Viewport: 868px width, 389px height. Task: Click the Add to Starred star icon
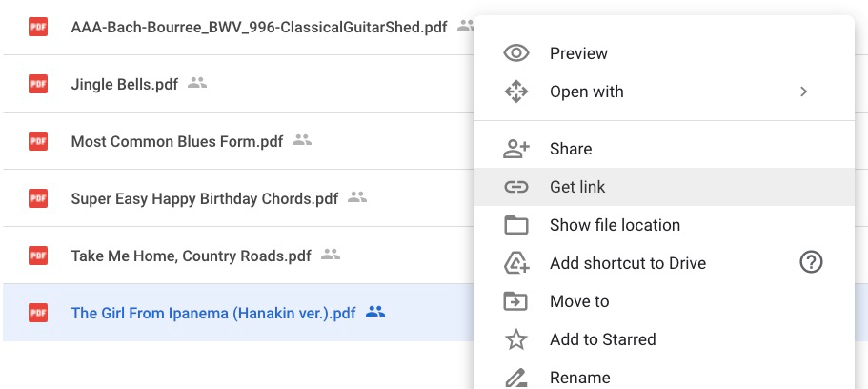coord(515,339)
